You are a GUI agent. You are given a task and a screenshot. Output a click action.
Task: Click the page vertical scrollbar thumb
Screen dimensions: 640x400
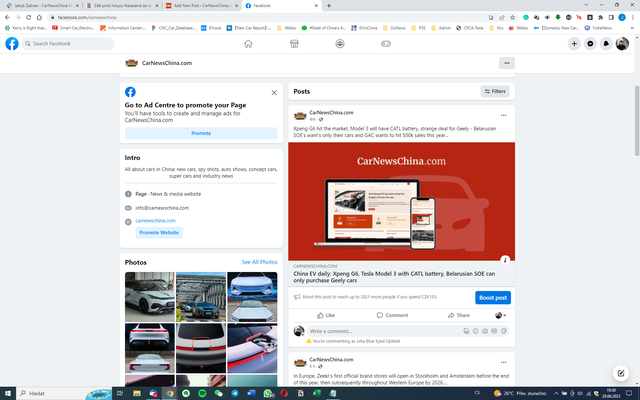point(636,120)
